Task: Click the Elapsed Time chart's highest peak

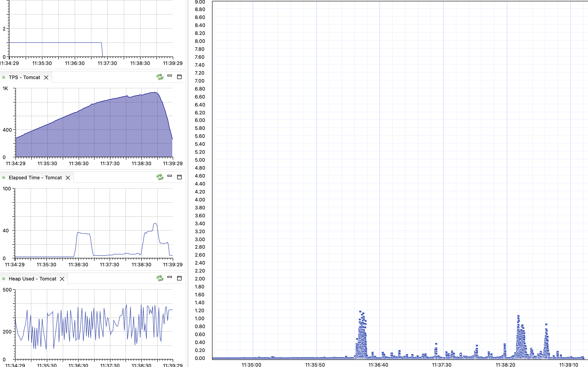Action: [155, 223]
